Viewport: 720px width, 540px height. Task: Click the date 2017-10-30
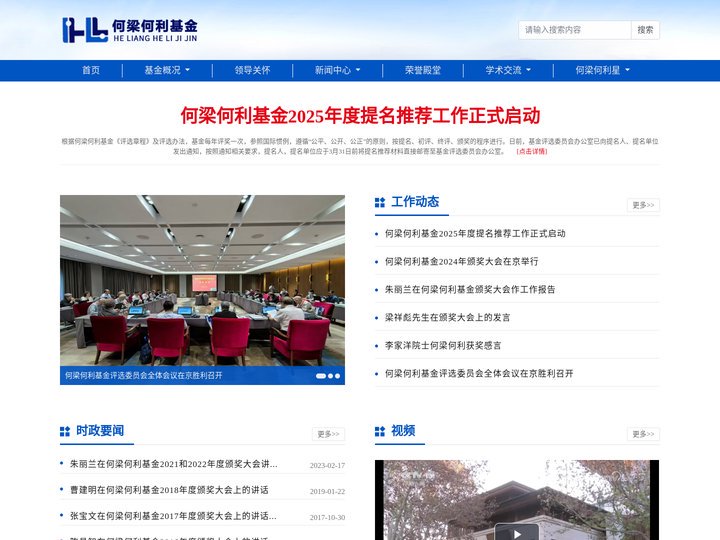point(327,518)
